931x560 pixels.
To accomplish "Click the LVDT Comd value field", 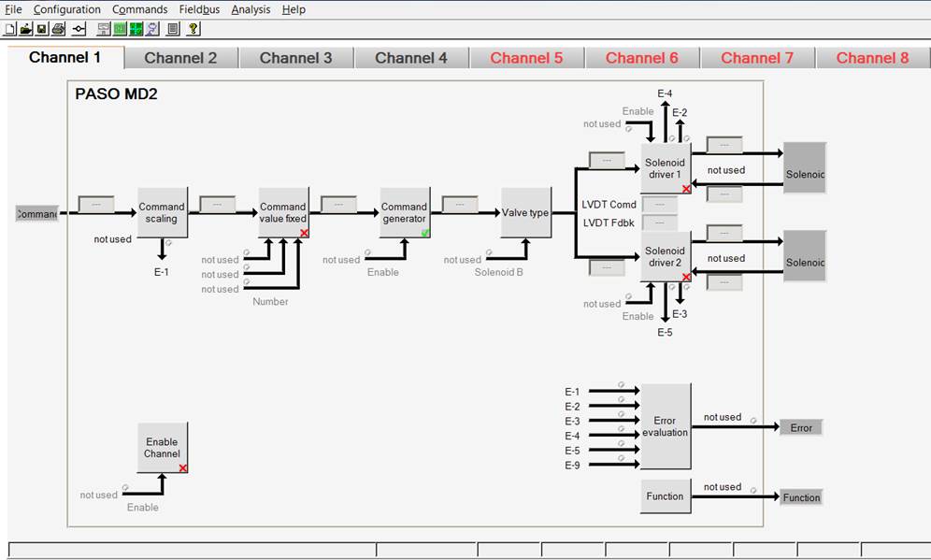I will 660,205.
